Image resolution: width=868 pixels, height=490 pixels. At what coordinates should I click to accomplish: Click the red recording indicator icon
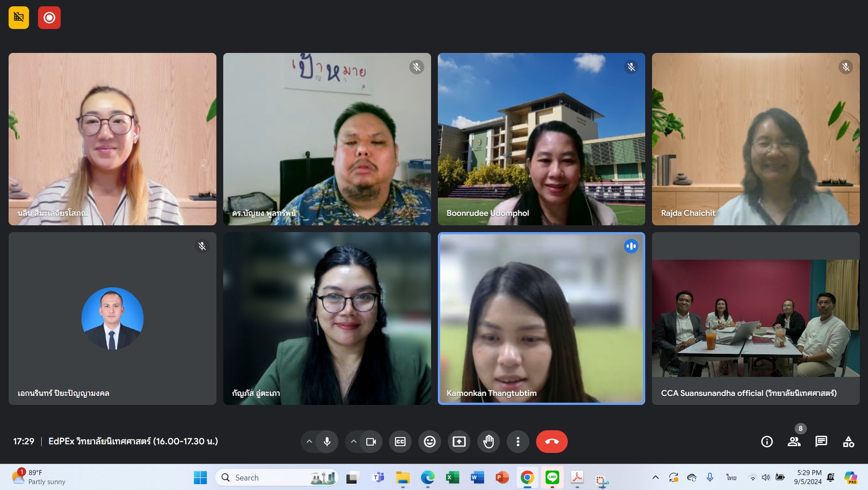pyautogui.click(x=49, y=18)
